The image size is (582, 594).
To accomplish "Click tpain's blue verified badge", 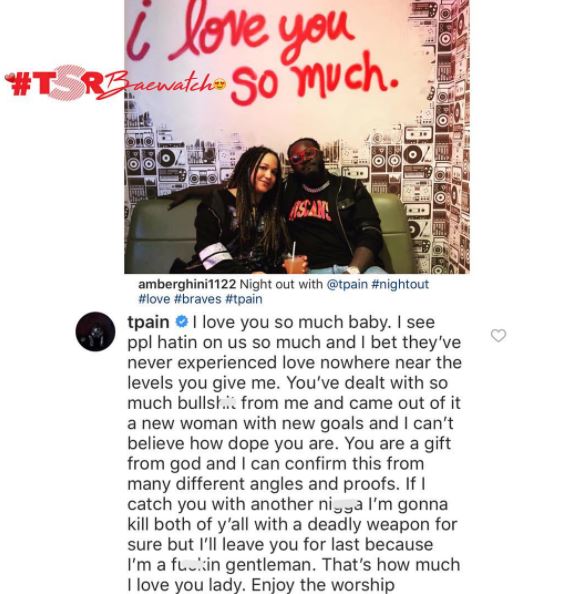I will [x=182, y=322].
